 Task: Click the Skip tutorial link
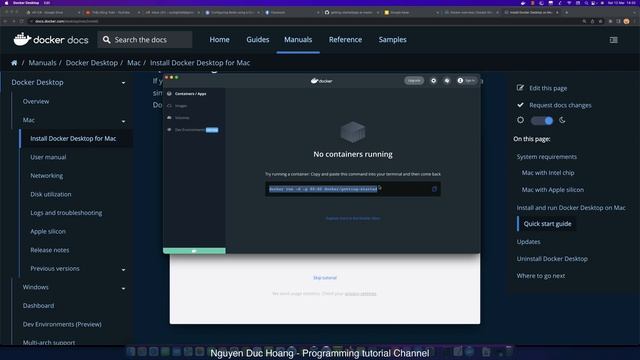(x=325, y=278)
